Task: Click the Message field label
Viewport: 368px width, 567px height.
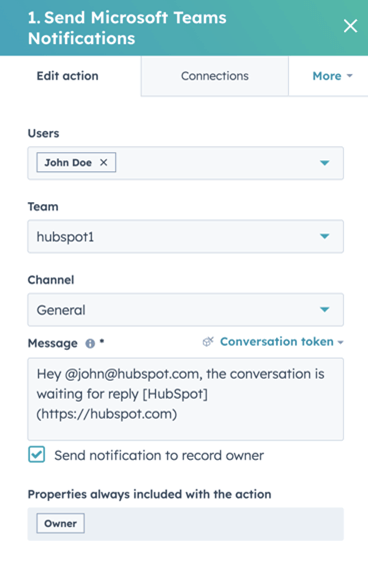Action: point(53,343)
